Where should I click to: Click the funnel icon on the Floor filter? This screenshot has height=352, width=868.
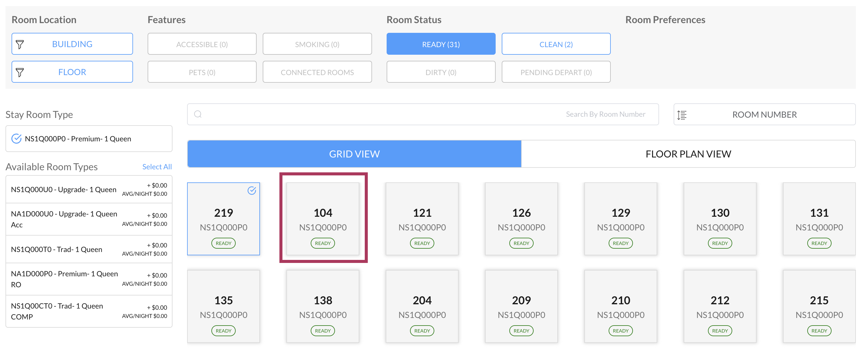(x=20, y=72)
